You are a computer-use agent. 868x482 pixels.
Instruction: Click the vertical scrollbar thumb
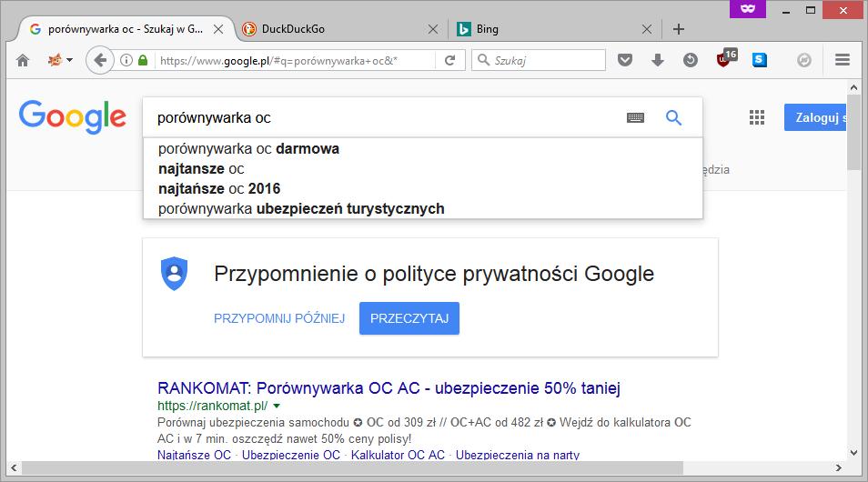coord(853,133)
